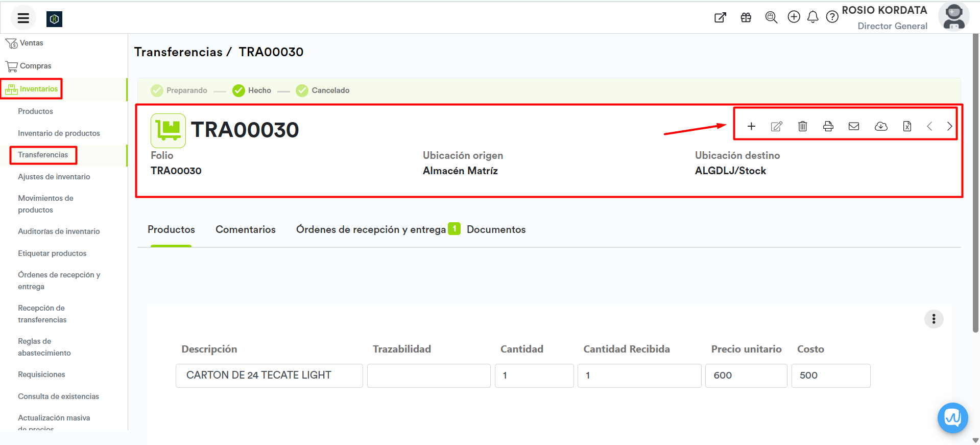Click the Cantidad Recibida input field
980x445 pixels.
[639, 376]
